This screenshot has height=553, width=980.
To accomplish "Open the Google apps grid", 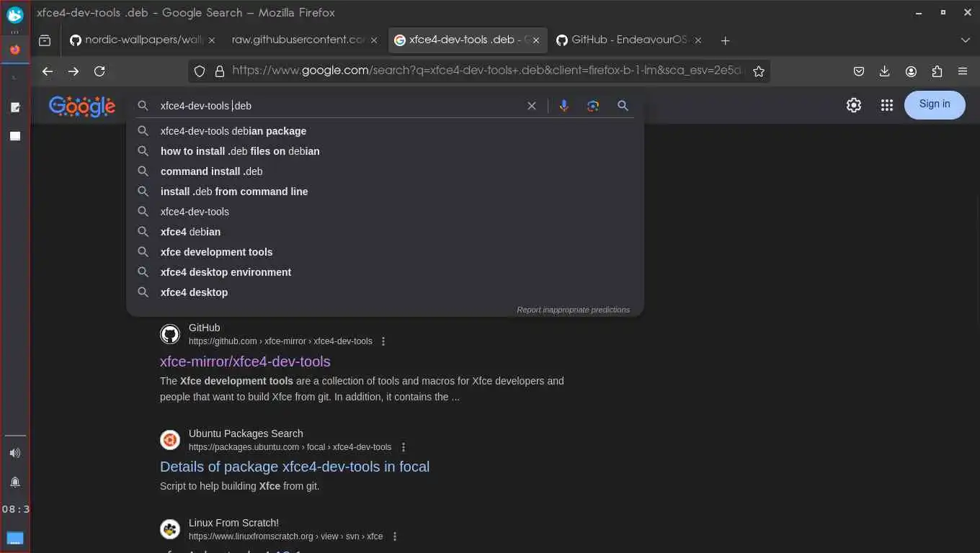I will [x=887, y=105].
